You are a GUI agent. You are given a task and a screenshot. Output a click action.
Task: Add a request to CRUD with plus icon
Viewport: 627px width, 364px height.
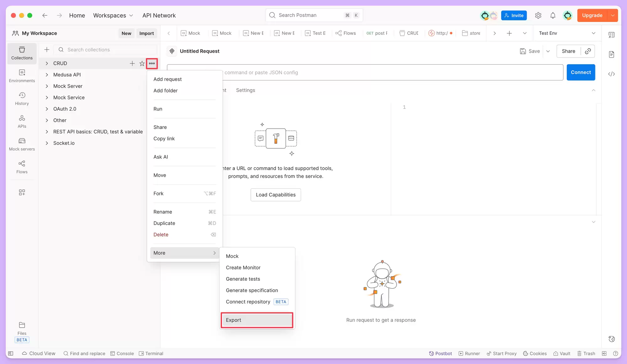(132, 63)
